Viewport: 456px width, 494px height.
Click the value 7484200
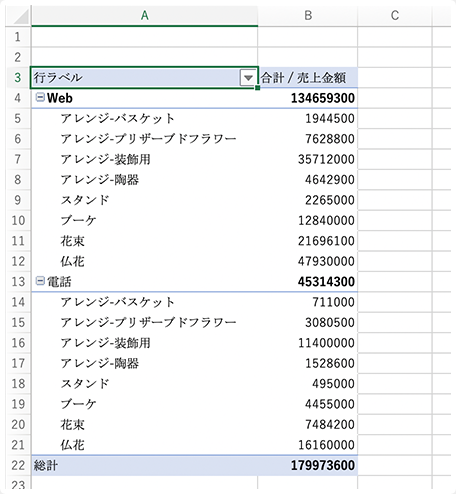(330, 424)
